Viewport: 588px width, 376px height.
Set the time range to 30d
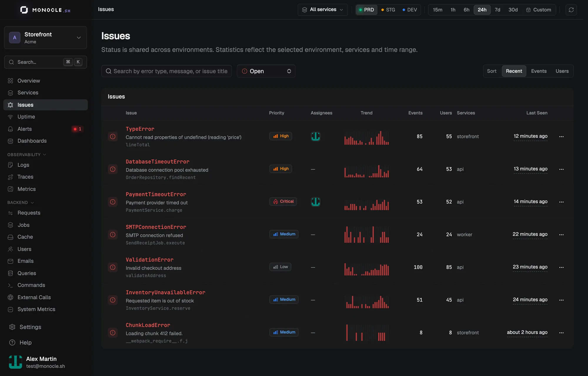tap(513, 10)
